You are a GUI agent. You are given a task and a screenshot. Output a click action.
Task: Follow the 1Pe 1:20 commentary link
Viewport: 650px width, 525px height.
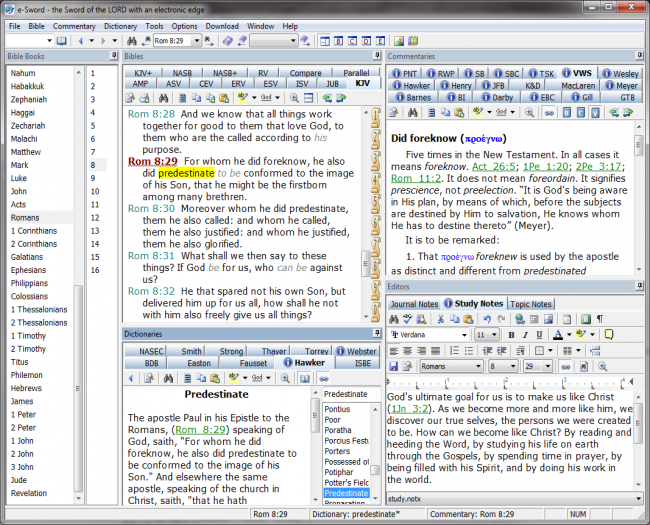click(546, 166)
